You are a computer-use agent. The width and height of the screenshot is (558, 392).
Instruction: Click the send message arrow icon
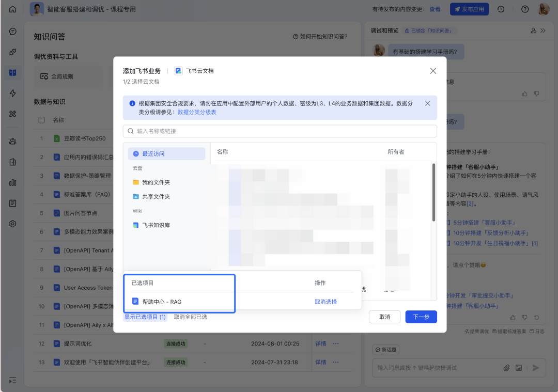[536, 368]
